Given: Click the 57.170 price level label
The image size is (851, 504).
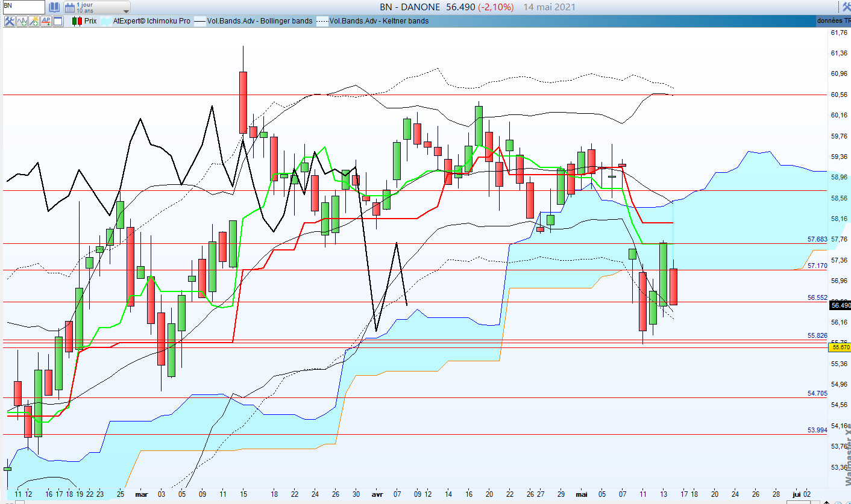Looking at the screenshot, I should click(x=817, y=266).
